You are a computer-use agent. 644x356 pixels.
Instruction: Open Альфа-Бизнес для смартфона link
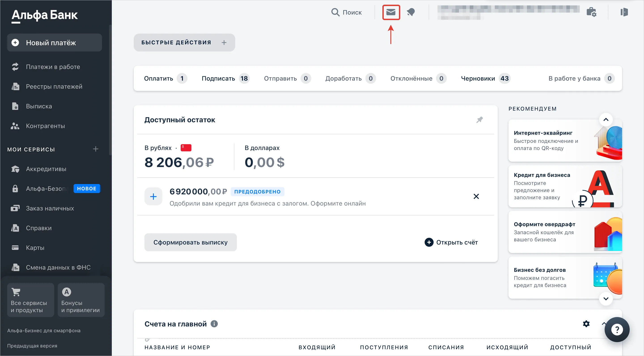pyautogui.click(x=44, y=331)
